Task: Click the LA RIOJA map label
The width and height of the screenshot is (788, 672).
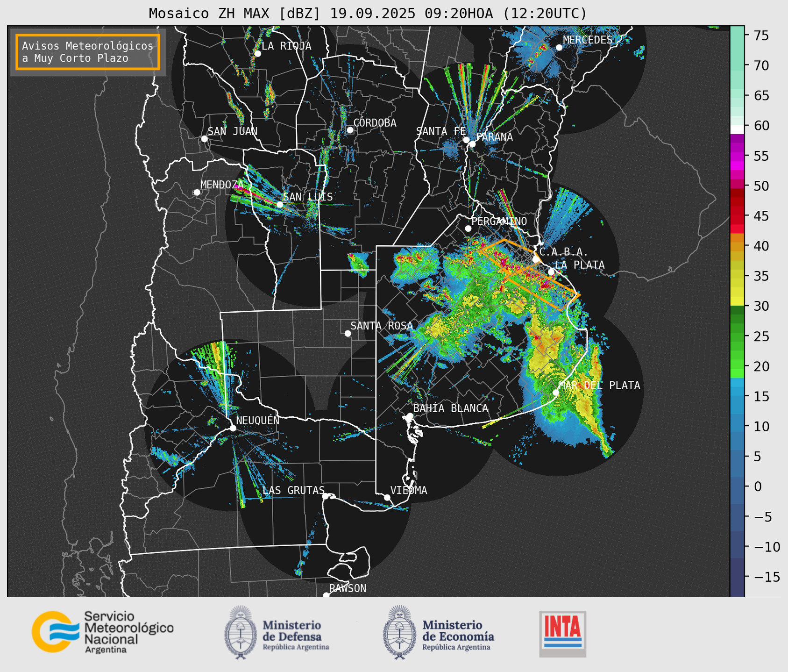Action: click(286, 46)
